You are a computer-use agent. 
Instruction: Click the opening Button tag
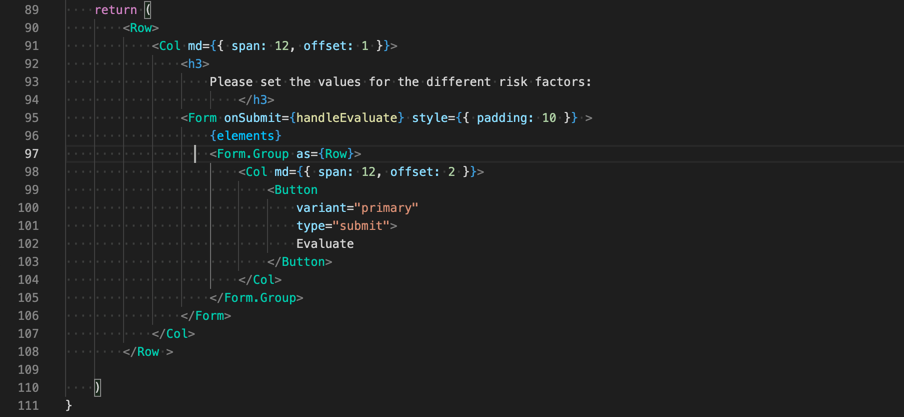292,190
